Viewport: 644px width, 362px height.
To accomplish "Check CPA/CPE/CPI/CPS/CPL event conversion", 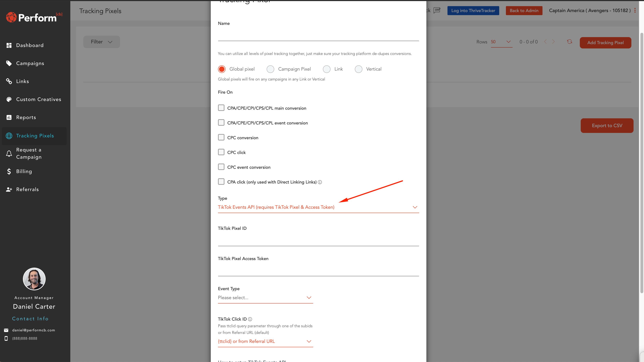I will point(221,123).
